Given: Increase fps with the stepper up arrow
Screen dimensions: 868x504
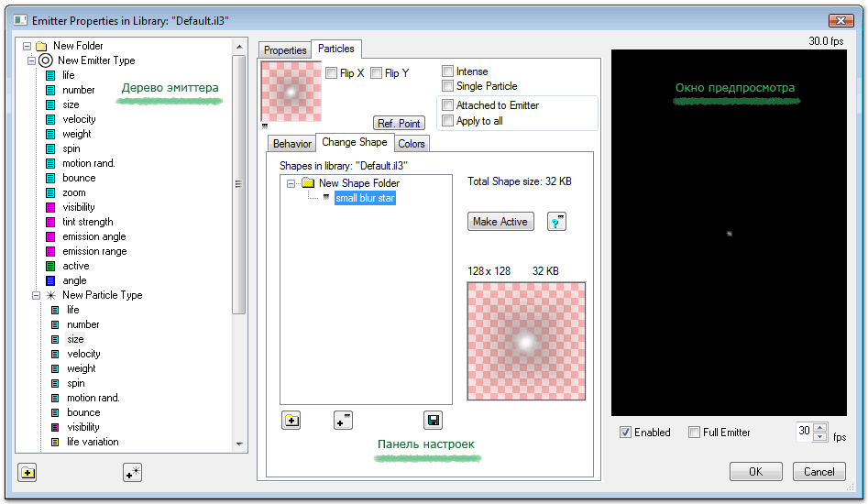Looking at the screenshot, I should pos(819,427).
